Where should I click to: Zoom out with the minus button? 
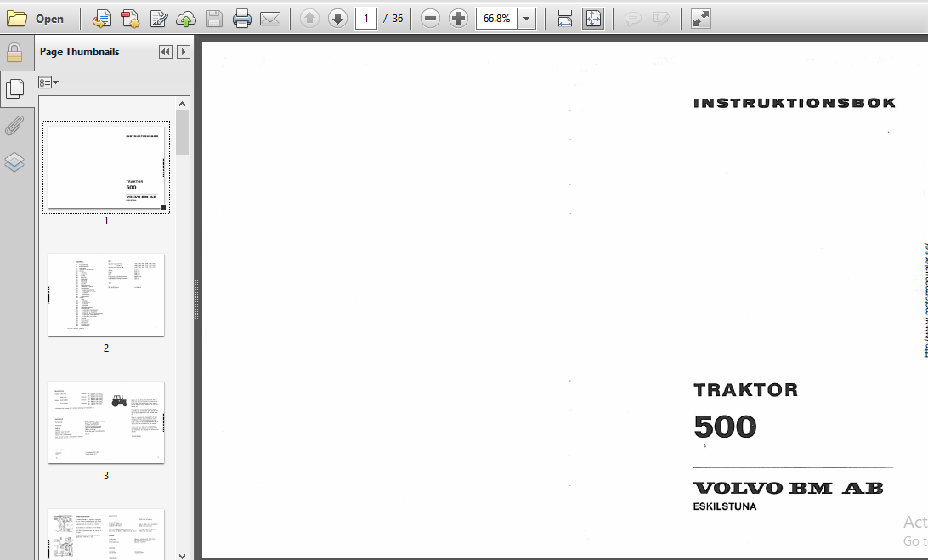(x=430, y=19)
